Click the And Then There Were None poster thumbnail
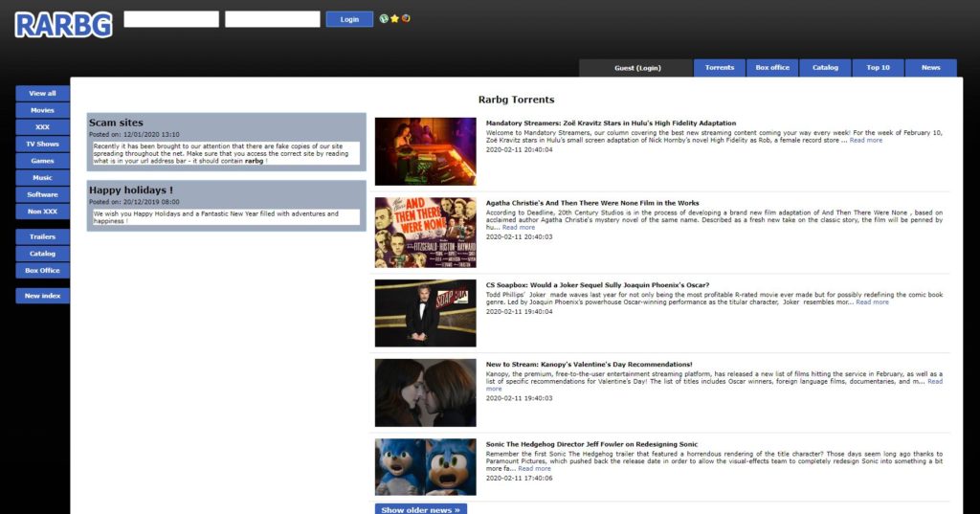Image resolution: width=980 pixels, height=514 pixels. 425,233
